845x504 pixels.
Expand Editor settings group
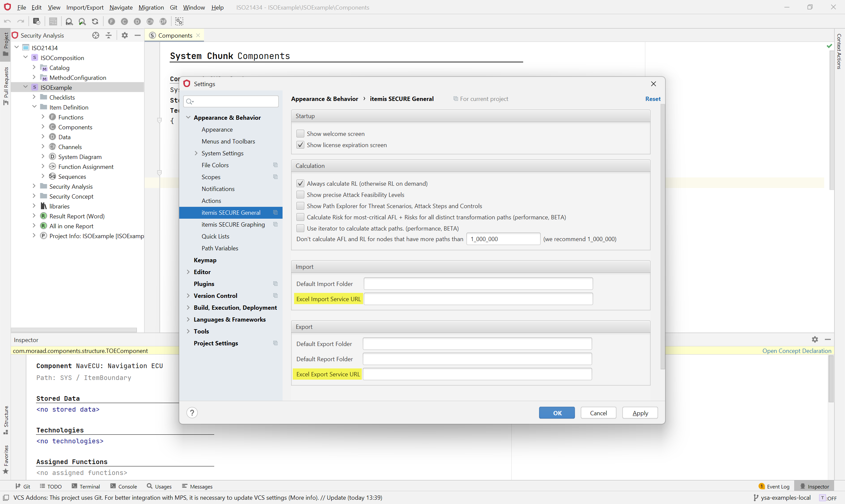click(x=188, y=272)
